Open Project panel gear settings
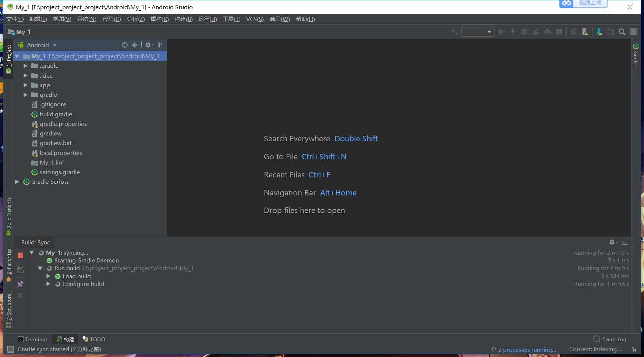The image size is (644, 357). click(x=149, y=45)
